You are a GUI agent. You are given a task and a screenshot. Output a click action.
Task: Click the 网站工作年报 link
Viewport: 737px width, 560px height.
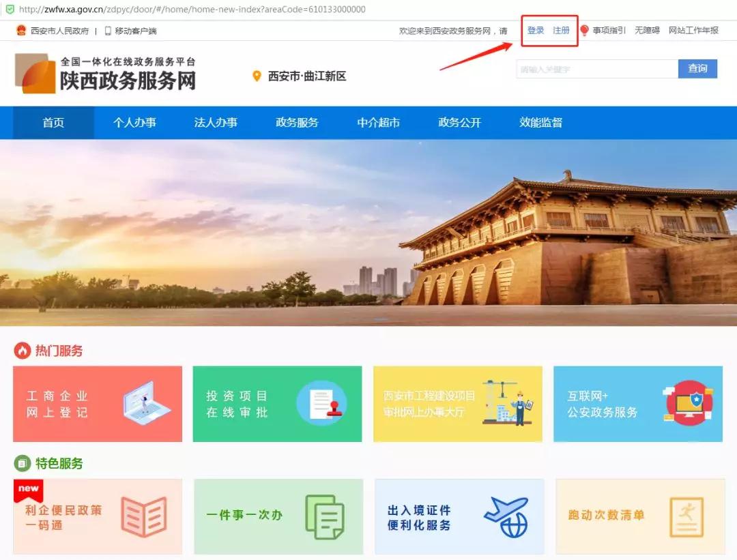693,31
